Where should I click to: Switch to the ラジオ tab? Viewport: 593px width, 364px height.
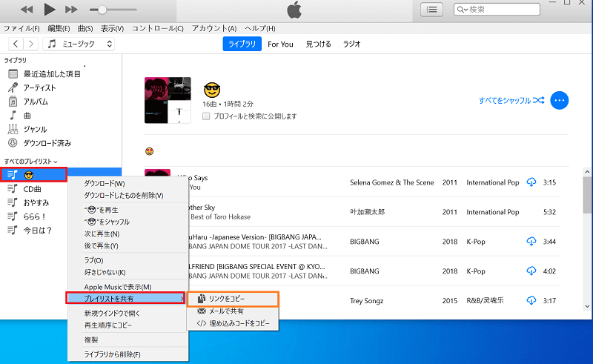[351, 44]
